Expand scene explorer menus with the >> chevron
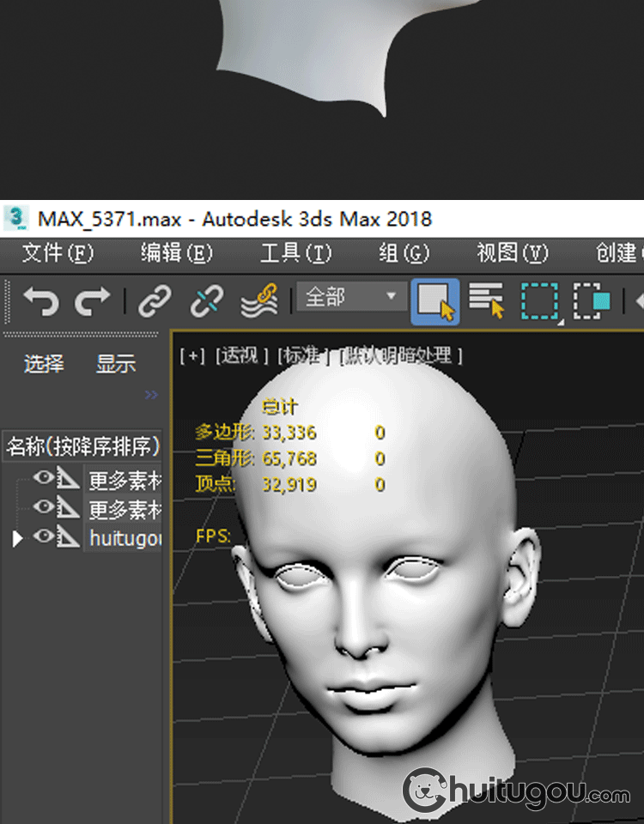 (x=151, y=395)
